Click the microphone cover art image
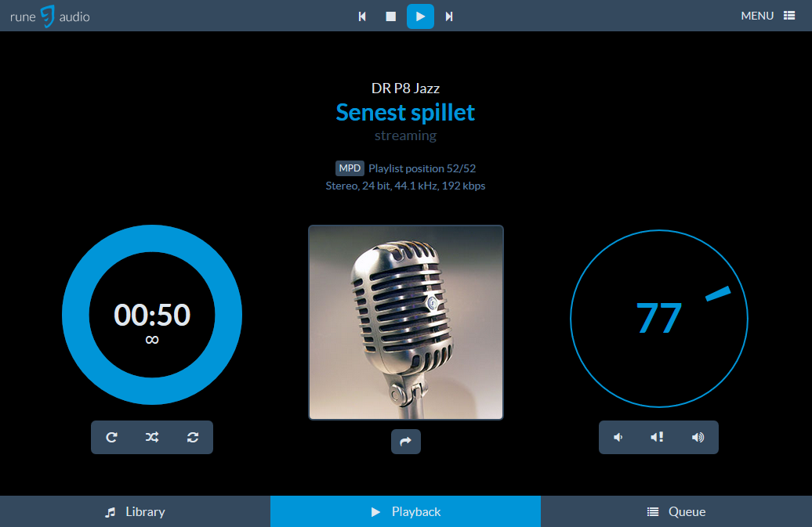The height and width of the screenshot is (527, 812). click(405, 322)
